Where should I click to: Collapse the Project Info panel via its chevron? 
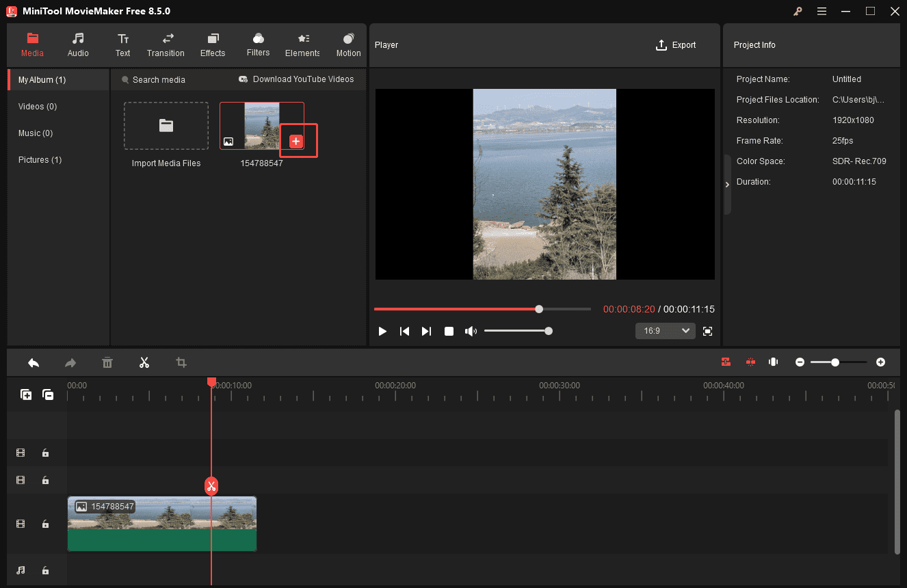coord(727,184)
